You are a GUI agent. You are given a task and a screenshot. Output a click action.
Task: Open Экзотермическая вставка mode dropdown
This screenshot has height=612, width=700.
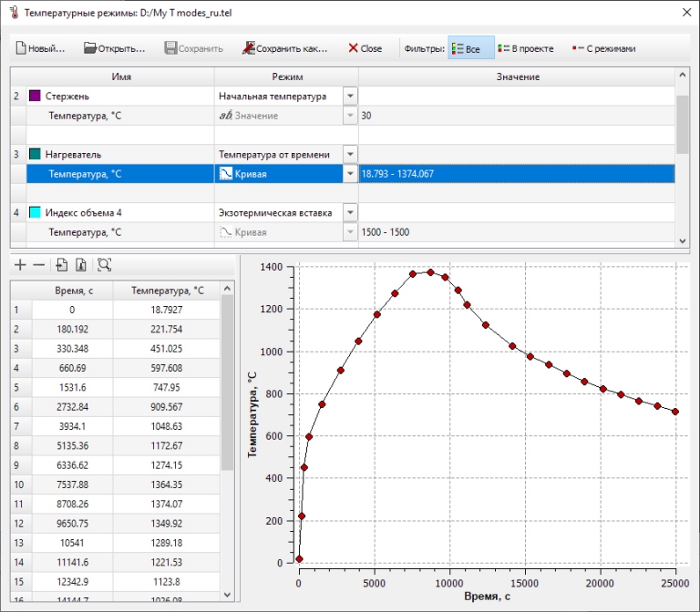point(350,213)
